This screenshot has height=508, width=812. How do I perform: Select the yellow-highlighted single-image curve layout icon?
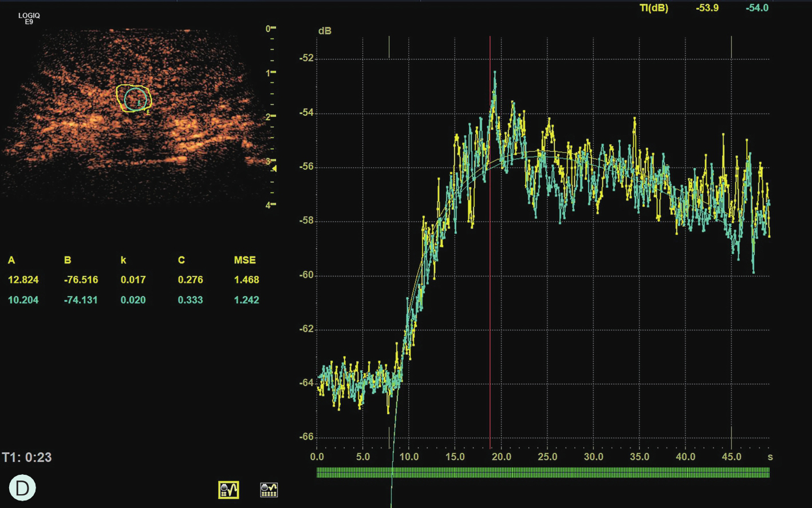point(228,490)
